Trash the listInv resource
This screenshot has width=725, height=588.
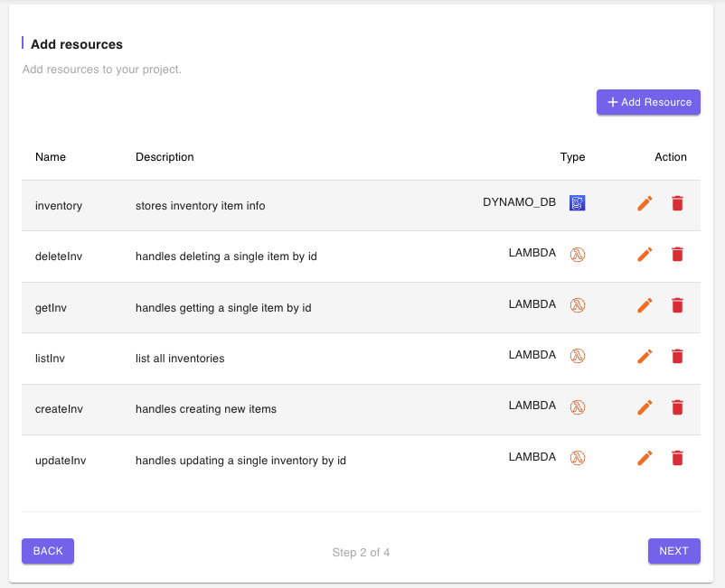coord(677,356)
